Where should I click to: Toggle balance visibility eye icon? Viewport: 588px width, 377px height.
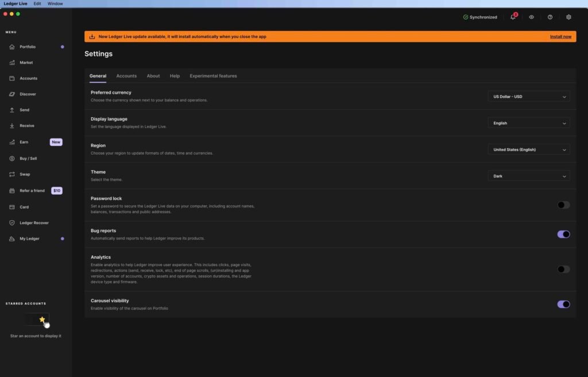pyautogui.click(x=531, y=17)
